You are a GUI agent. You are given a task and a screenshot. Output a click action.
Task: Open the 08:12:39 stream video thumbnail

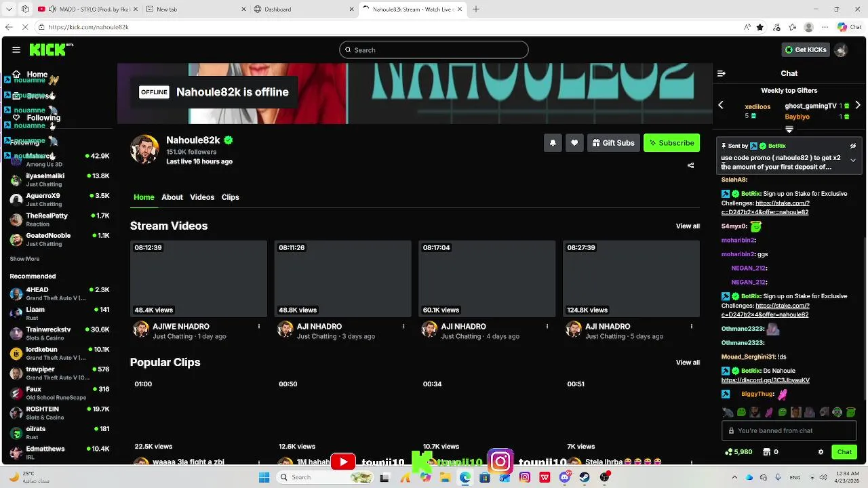point(199,279)
